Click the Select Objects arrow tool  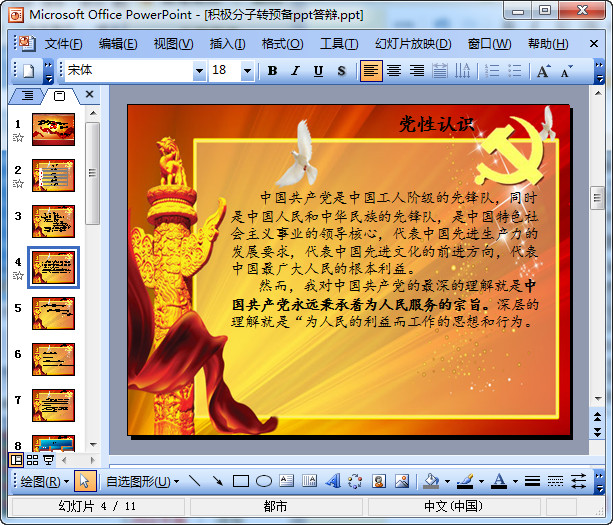coord(84,481)
